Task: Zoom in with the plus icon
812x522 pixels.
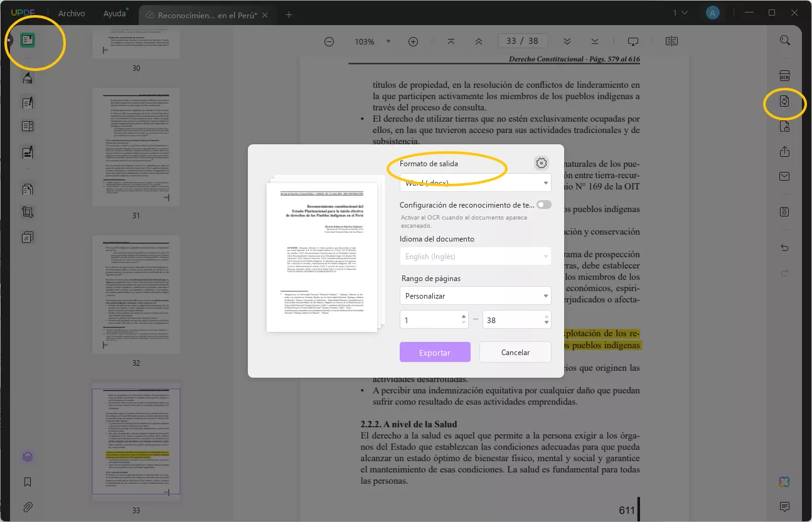Action: click(413, 41)
